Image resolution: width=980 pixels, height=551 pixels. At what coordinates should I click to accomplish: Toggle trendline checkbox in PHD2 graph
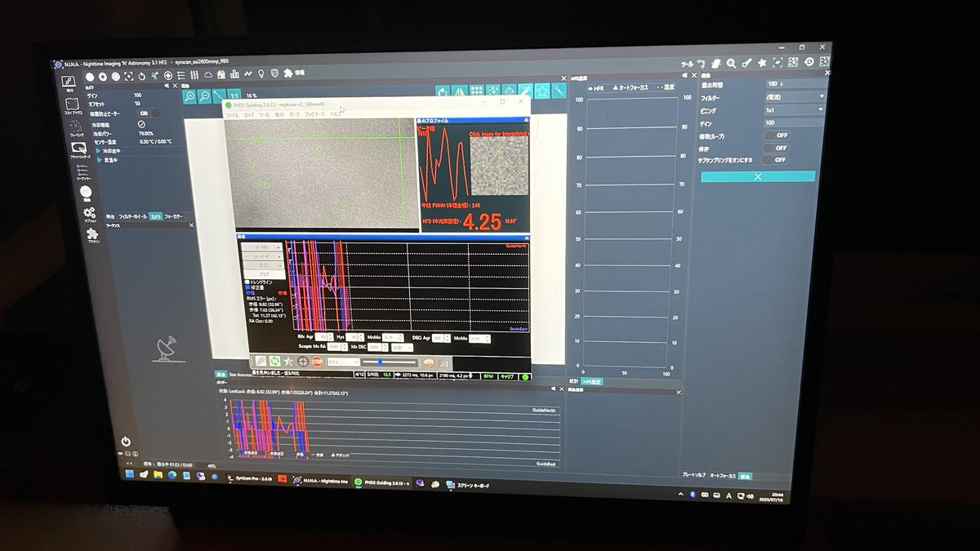coord(247,282)
